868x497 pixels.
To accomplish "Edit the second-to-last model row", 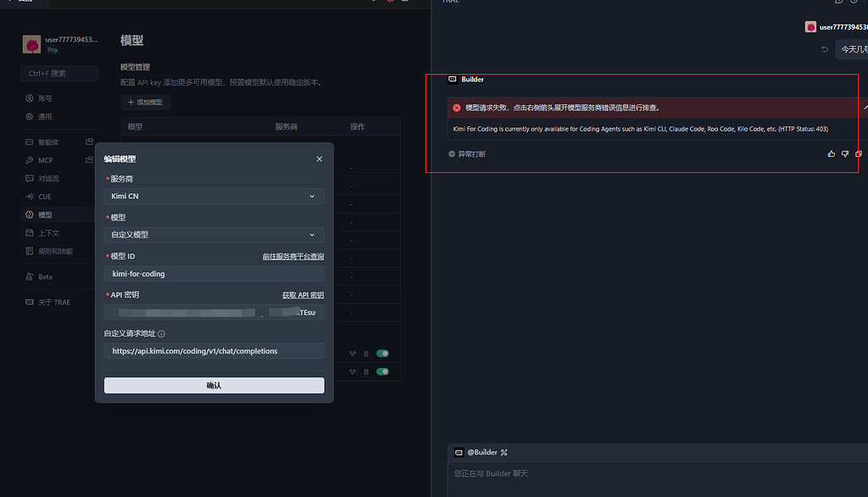I will click(x=353, y=354).
